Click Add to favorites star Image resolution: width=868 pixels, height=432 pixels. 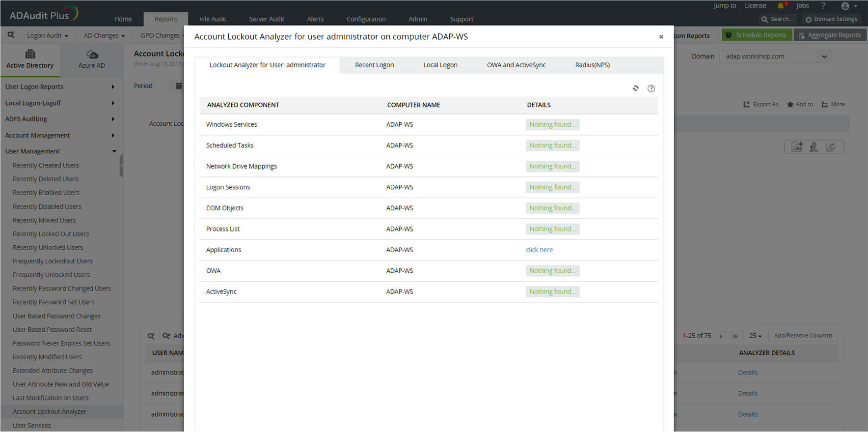coord(800,104)
